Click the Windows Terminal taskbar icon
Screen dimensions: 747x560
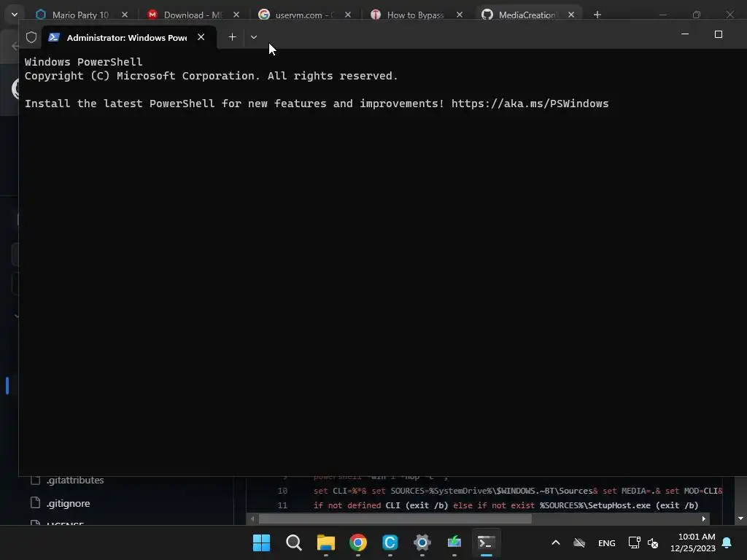coord(487,542)
